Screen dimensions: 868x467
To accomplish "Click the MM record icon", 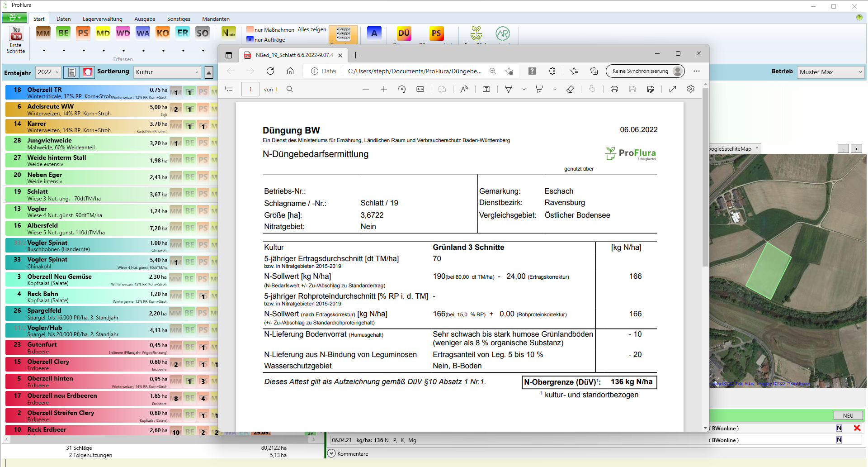I will click(x=43, y=33).
